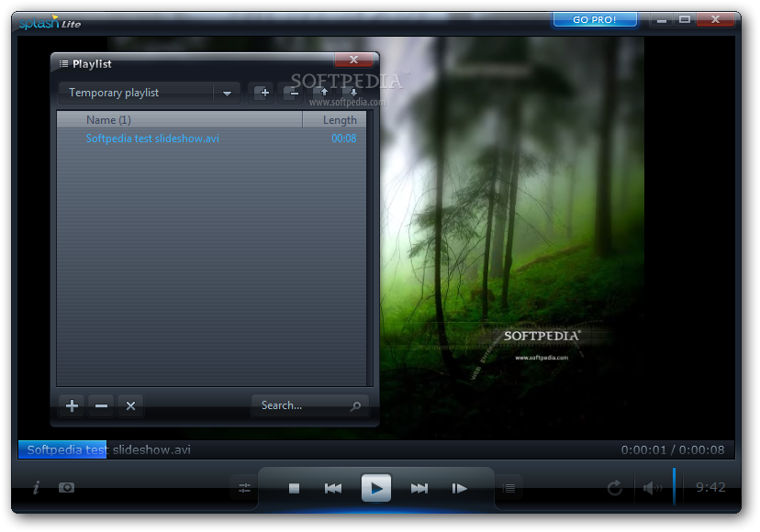760x532 pixels.
Task: Seek in the blue progress bar
Action: click(x=62, y=449)
